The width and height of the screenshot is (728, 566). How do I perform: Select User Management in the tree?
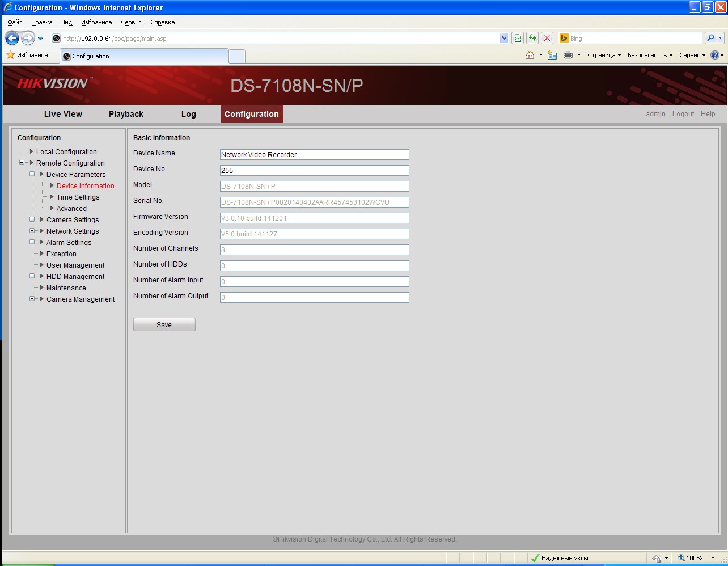point(75,265)
